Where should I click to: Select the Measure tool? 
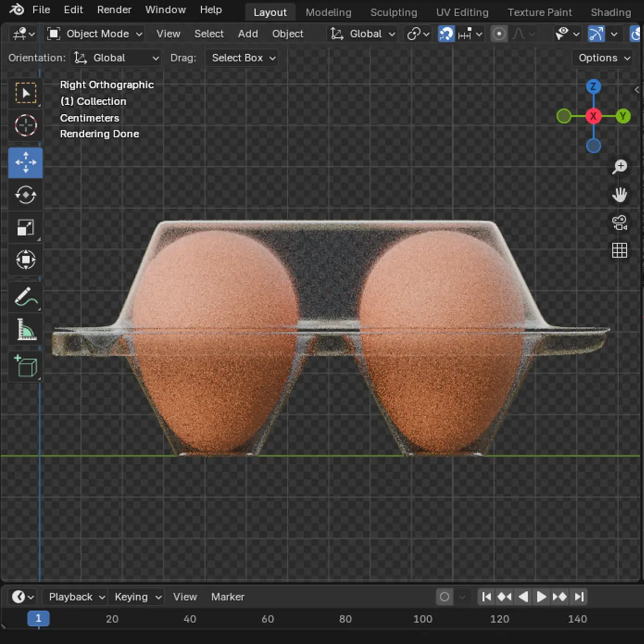[x=25, y=330]
